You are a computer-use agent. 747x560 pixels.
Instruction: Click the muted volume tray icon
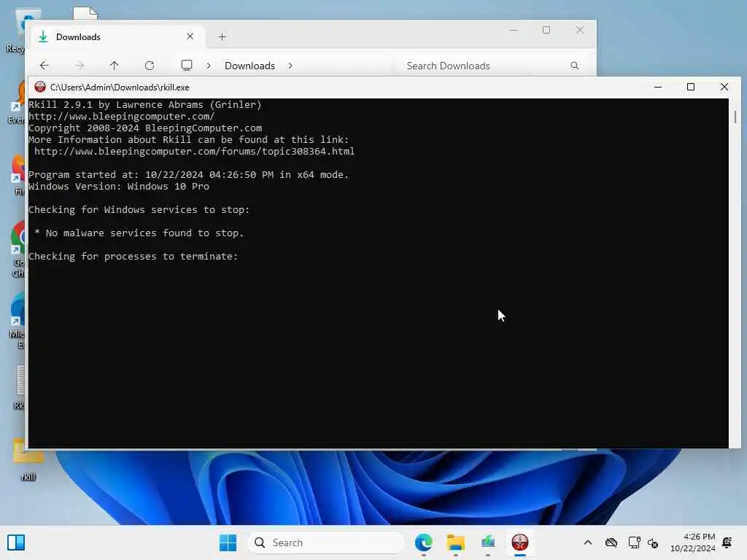[x=653, y=542]
